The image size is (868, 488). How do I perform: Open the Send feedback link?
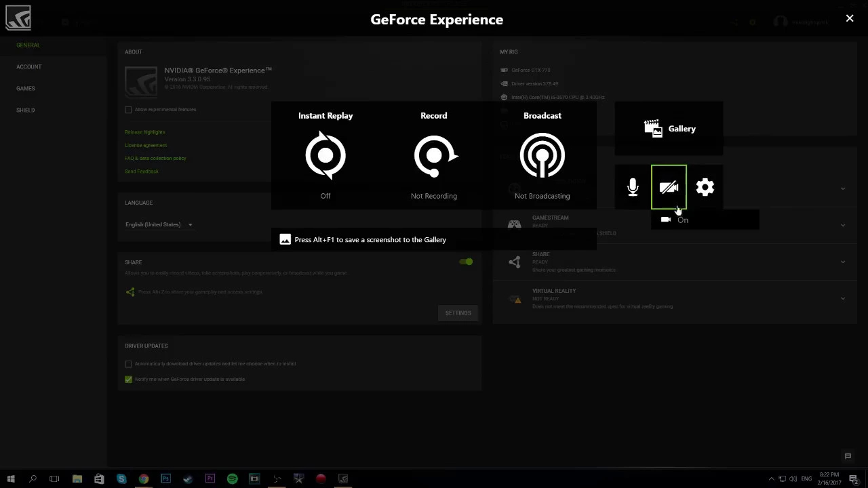[x=142, y=171]
